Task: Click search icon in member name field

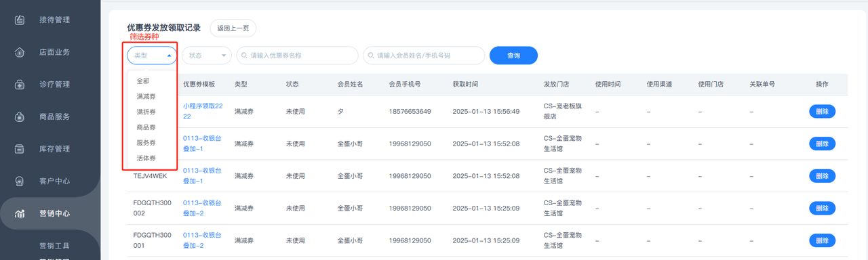Action: 371,56
